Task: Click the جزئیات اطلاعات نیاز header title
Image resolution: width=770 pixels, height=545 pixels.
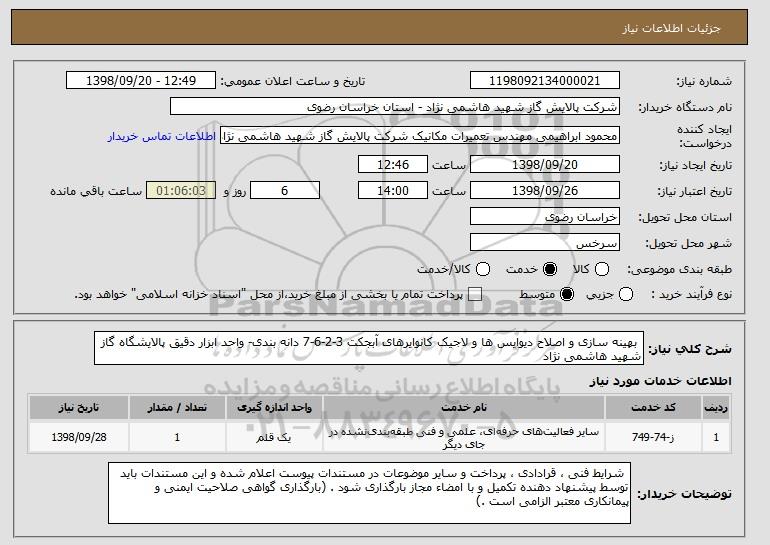Action: coord(671,28)
